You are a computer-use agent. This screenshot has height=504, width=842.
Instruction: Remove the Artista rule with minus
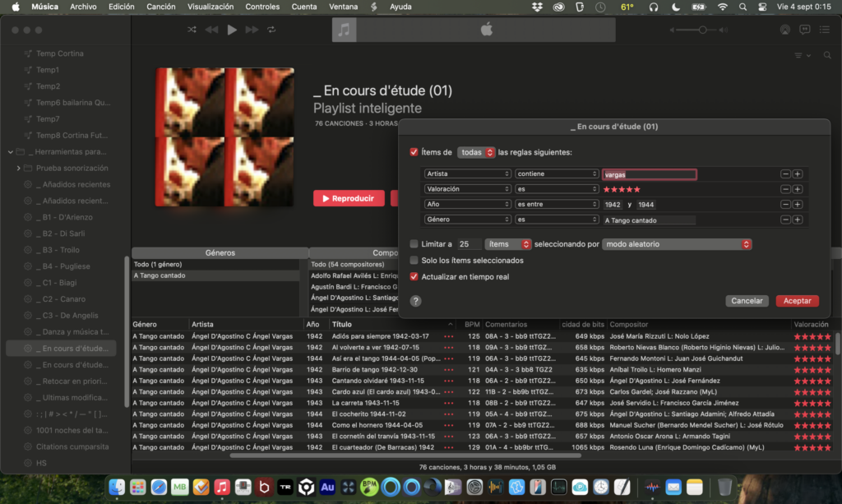coord(785,174)
